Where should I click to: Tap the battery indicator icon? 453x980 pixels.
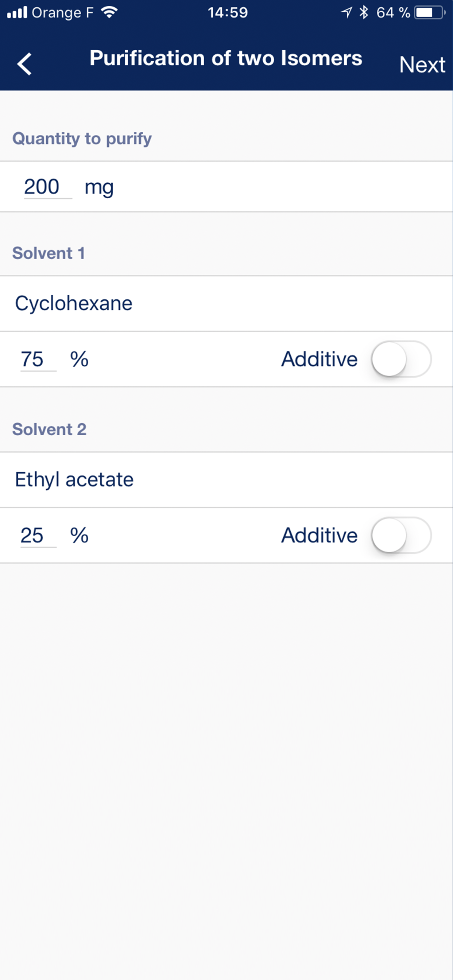pyautogui.click(x=429, y=12)
